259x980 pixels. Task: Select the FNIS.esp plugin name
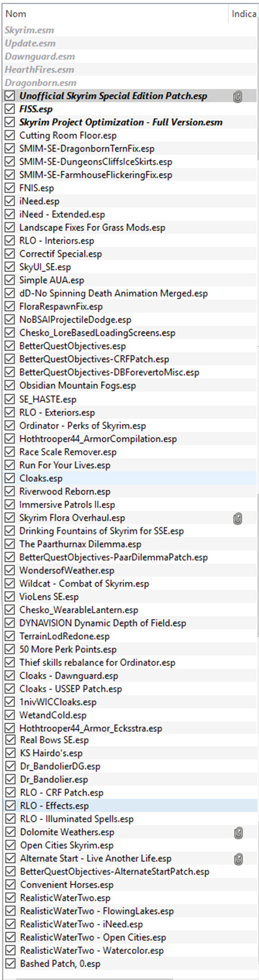click(37, 188)
